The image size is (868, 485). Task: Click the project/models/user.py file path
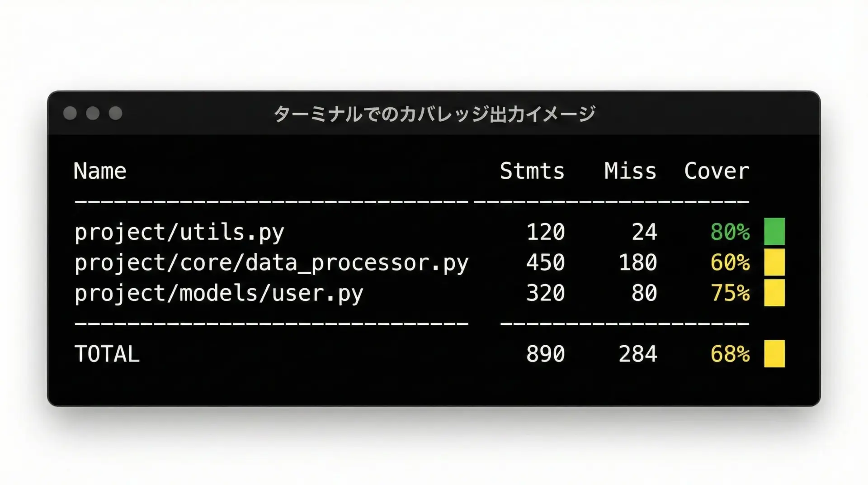pyautogui.click(x=219, y=294)
